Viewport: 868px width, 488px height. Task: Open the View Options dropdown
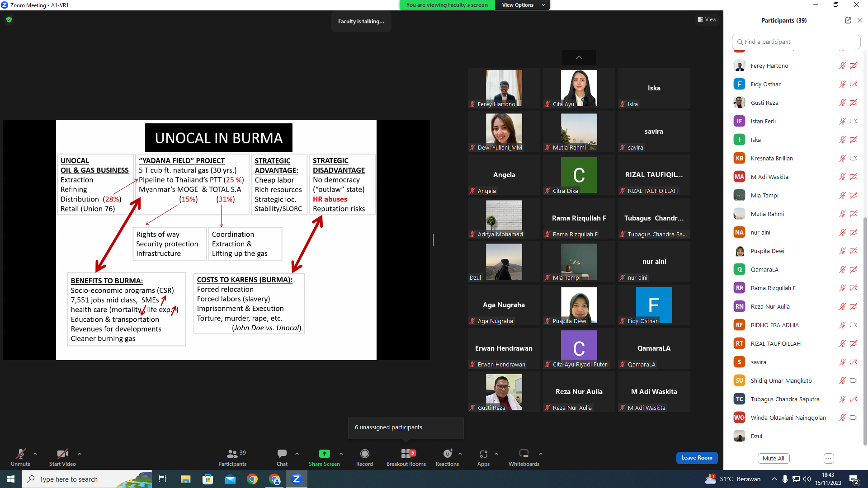pos(523,5)
